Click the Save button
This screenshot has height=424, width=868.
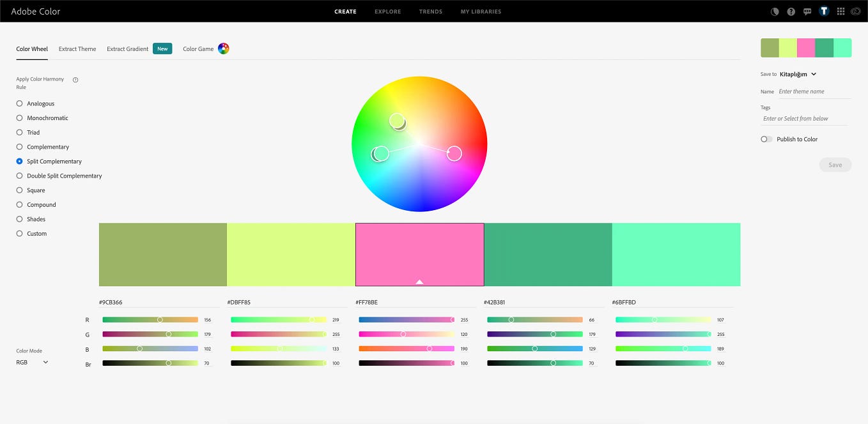pyautogui.click(x=835, y=165)
